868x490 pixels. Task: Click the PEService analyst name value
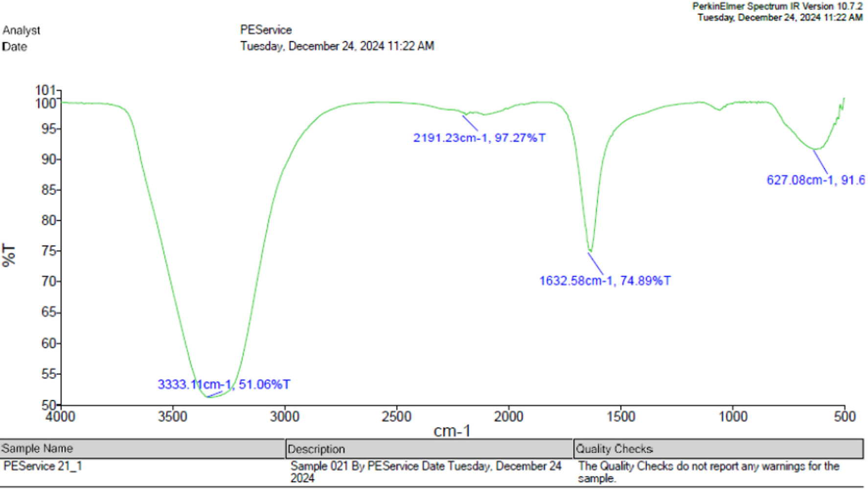point(266,30)
